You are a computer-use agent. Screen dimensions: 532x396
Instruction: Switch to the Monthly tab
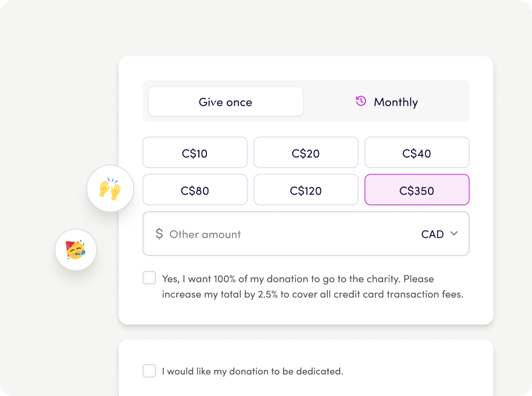pos(396,102)
